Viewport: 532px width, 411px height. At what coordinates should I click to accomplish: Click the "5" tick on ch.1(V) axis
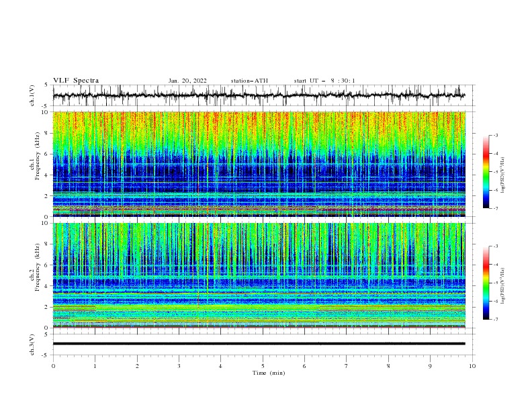click(x=47, y=85)
